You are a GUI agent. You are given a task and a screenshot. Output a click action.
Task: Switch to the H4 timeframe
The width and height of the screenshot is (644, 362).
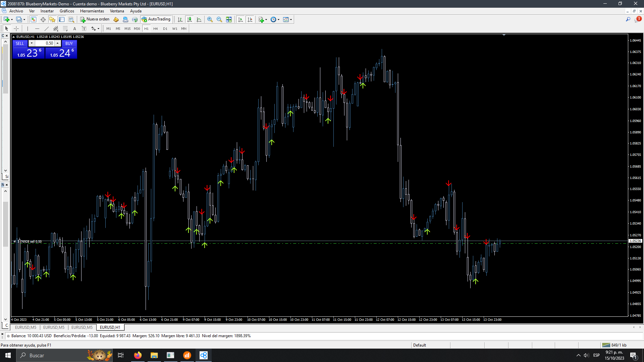pyautogui.click(x=155, y=29)
